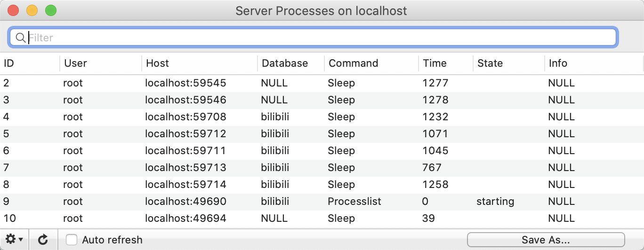Click the green maximize window button
Image resolution: width=644 pixels, height=250 pixels.
pos(50,10)
